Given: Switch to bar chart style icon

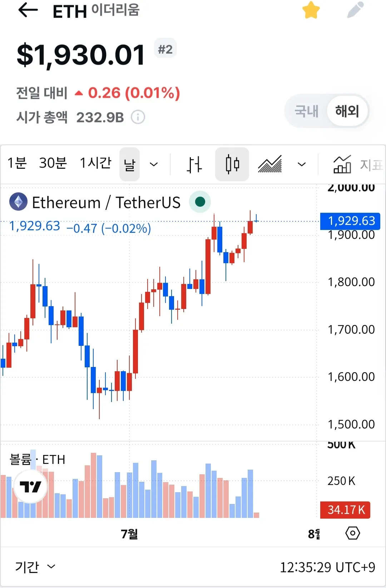Looking at the screenshot, I should [x=194, y=165].
